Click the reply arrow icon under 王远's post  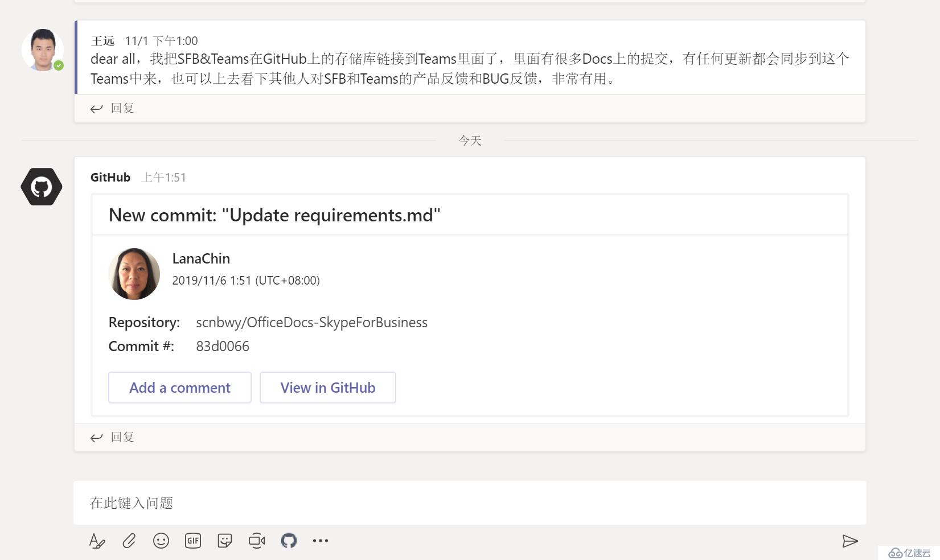click(97, 109)
